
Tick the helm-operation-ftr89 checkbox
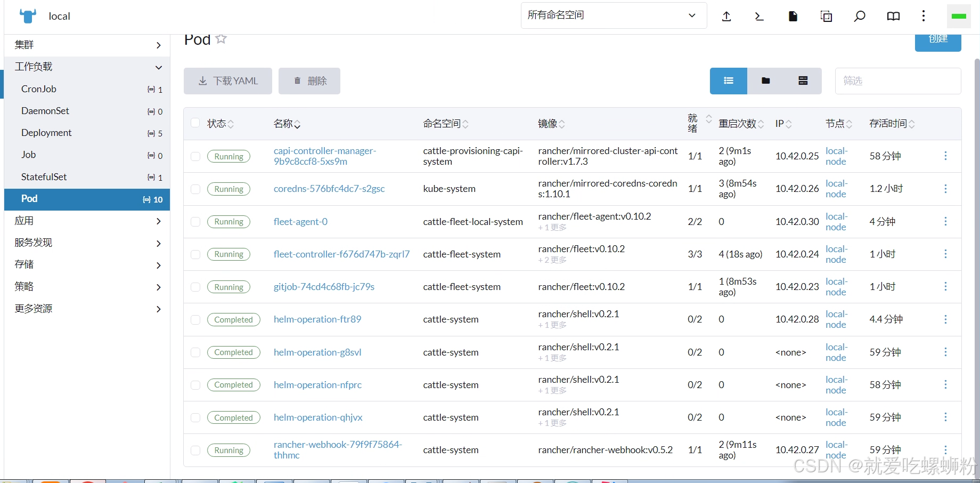(x=195, y=319)
